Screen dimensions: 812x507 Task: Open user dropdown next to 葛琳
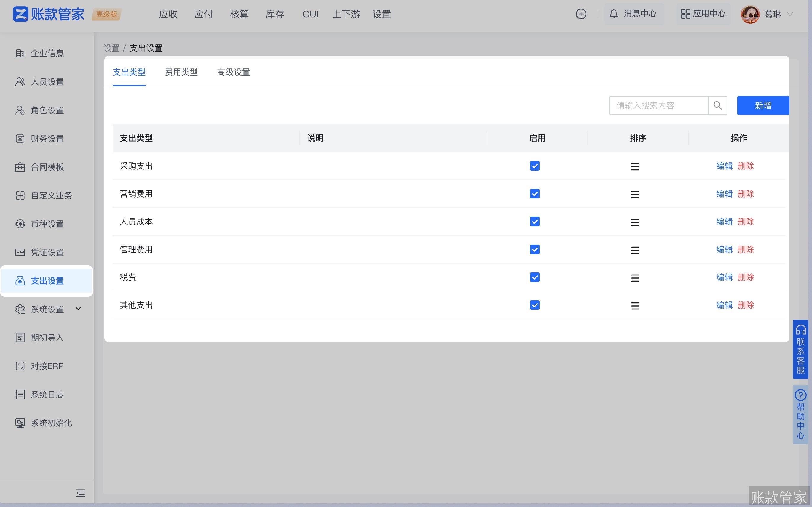(790, 14)
